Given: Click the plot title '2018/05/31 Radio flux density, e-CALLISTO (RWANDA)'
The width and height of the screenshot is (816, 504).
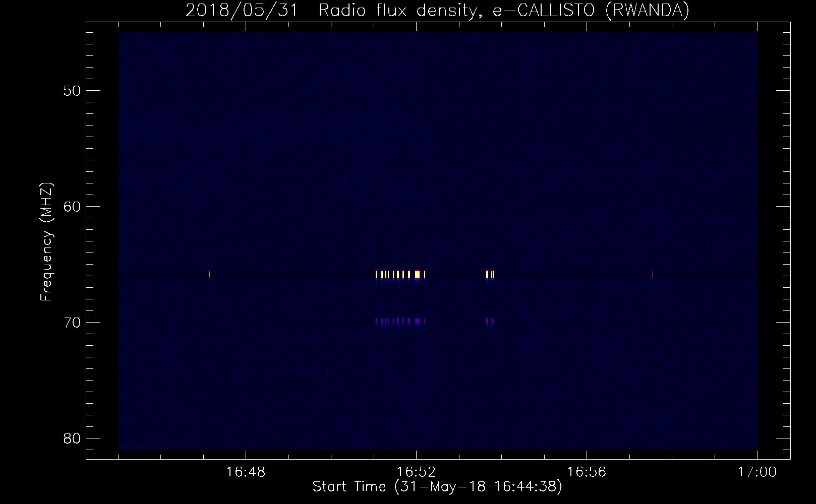Looking at the screenshot, I should (437, 10).
